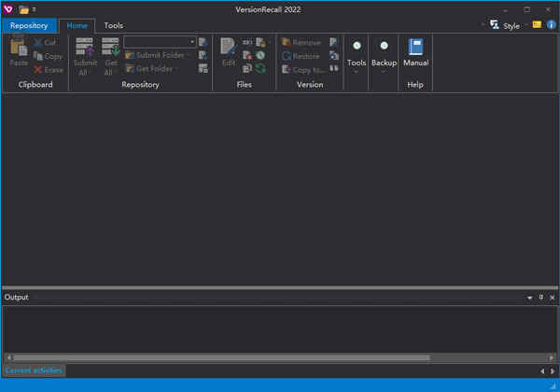
Task: Click the file with red mark icon in Files
Action: tap(247, 55)
